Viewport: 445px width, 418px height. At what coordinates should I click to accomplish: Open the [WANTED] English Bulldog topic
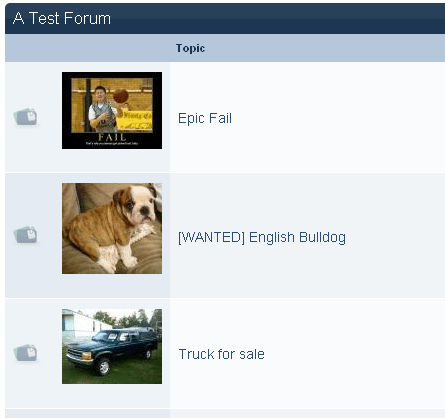click(x=262, y=237)
